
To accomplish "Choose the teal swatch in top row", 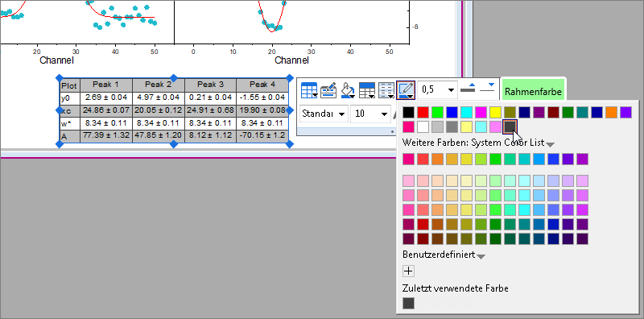I will 582,112.
